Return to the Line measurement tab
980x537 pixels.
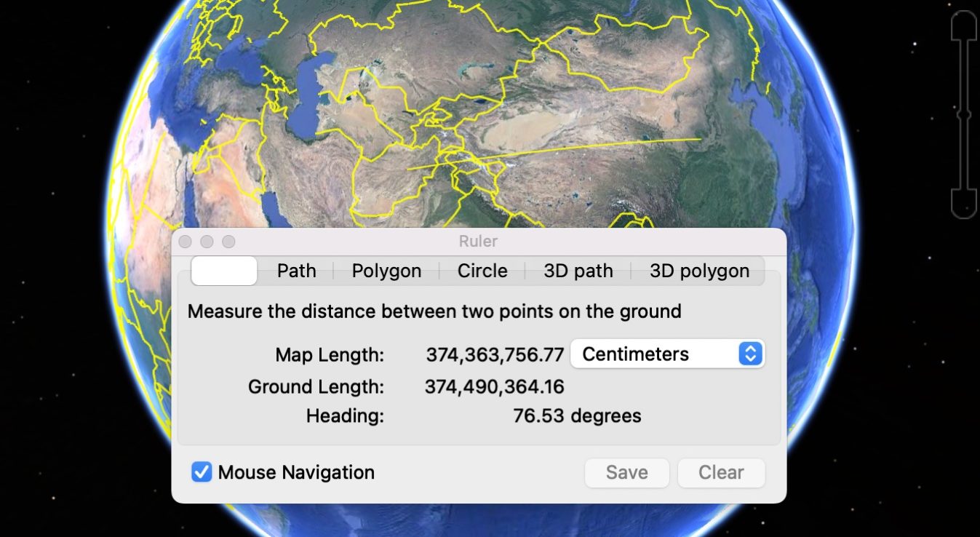pyautogui.click(x=223, y=270)
